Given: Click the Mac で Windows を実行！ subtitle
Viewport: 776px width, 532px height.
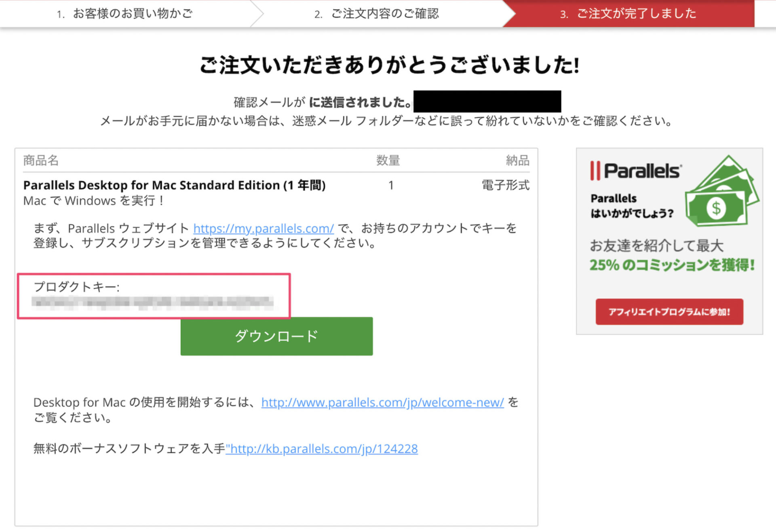Looking at the screenshot, I should point(94,201).
